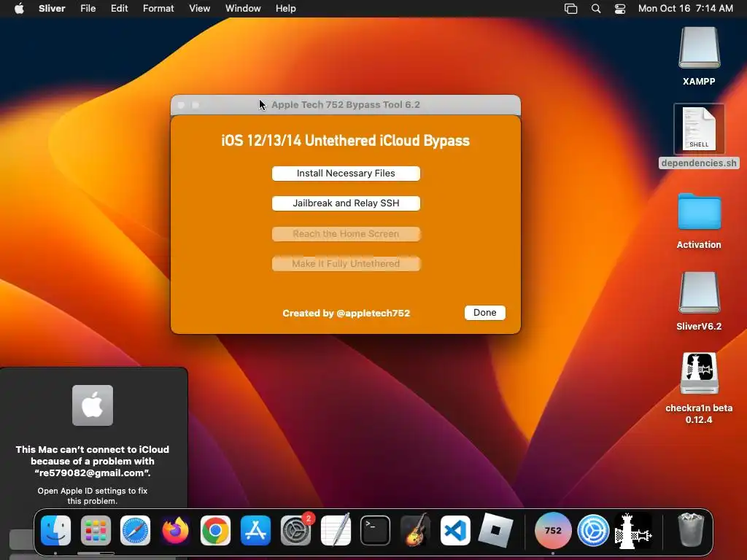The image size is (747, 560).
Task: Open Spotlight search in menu bar
Action: tap(595, 9)
